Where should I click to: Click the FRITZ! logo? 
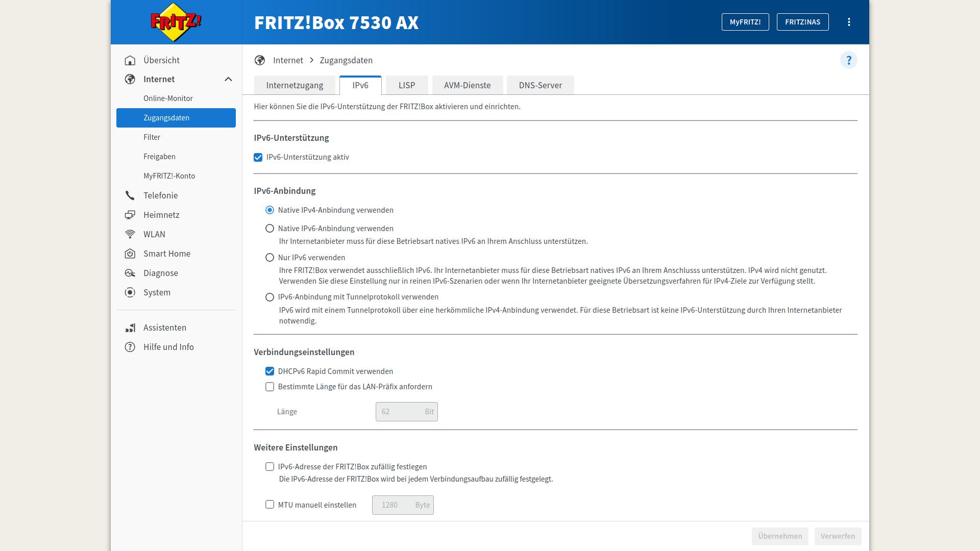tap(176, 22)
